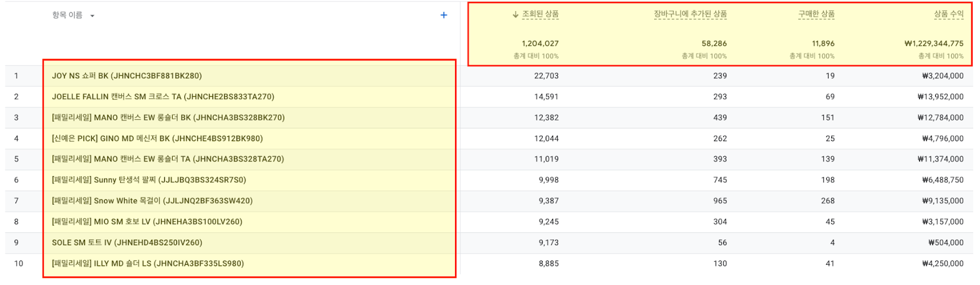
Task: Click the 69 purchased items cell
Action: [x=830, y=97]
